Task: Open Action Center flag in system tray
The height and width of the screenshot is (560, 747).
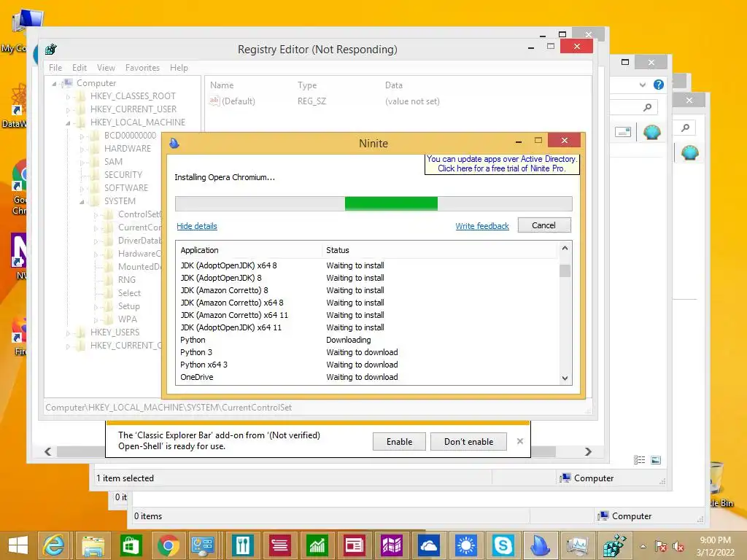Action: (660, 546)
